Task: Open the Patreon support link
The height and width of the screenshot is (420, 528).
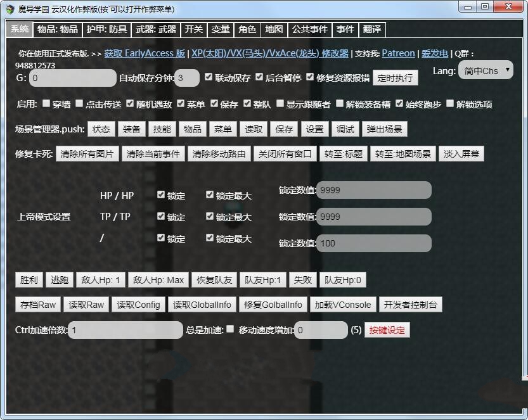Action: (398, 53)
